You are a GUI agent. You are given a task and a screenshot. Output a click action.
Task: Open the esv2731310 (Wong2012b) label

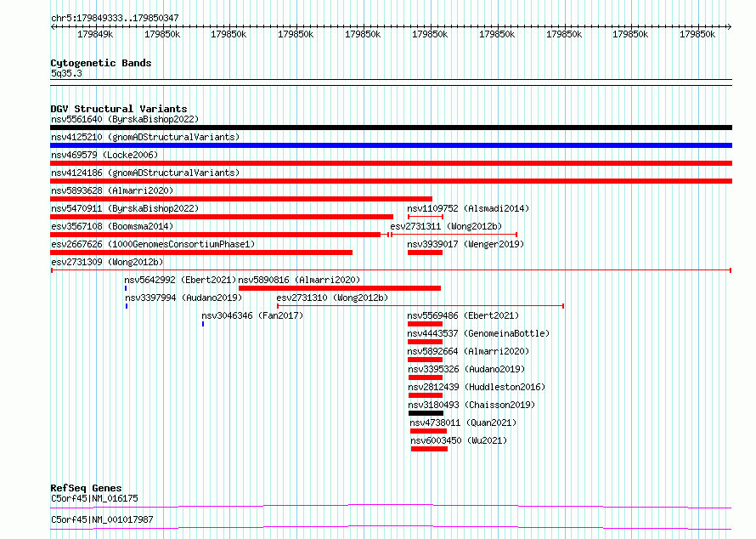pyautogui.click(x=332, y=298)
